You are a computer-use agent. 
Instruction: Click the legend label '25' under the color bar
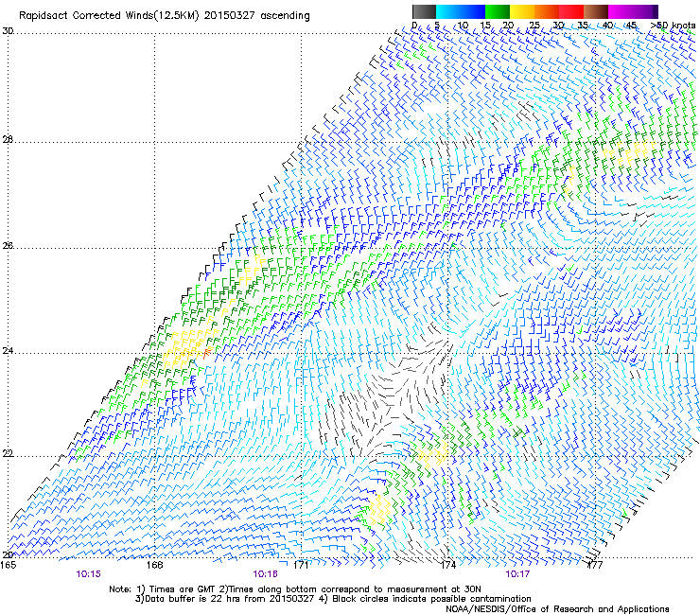coord(534,26)
